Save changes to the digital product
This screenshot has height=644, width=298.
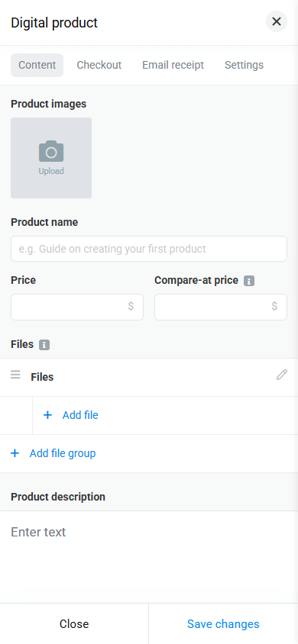click(x=223, y=624)
